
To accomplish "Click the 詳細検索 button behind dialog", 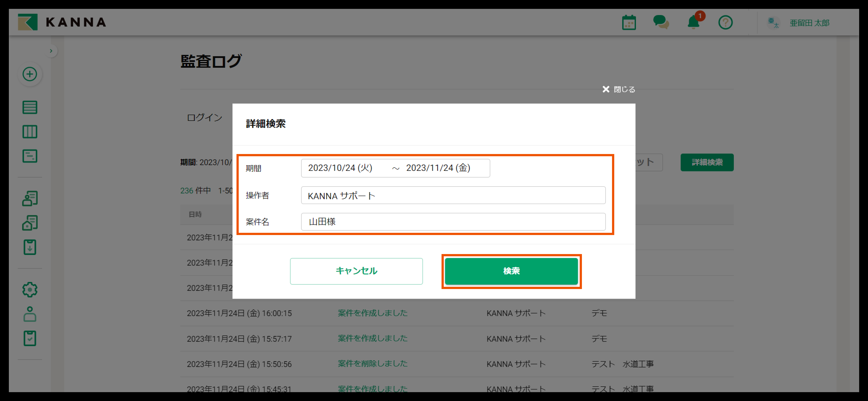I will [707, 162].
